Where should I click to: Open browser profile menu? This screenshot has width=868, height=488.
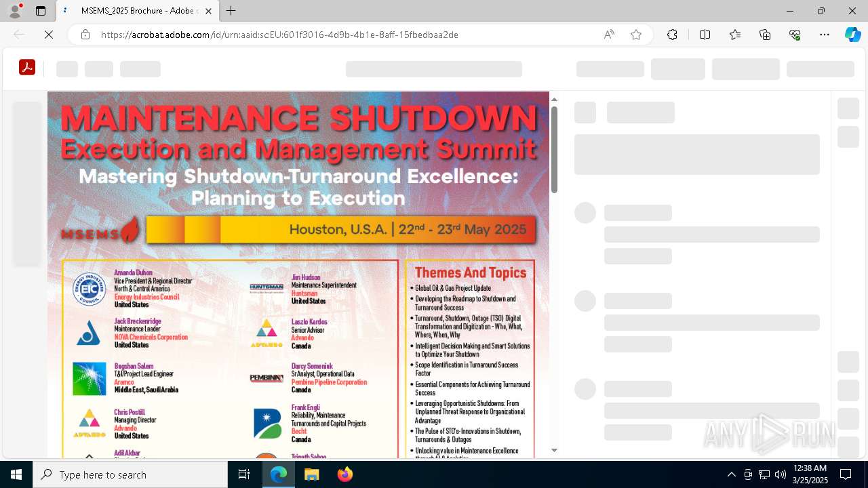15,11
